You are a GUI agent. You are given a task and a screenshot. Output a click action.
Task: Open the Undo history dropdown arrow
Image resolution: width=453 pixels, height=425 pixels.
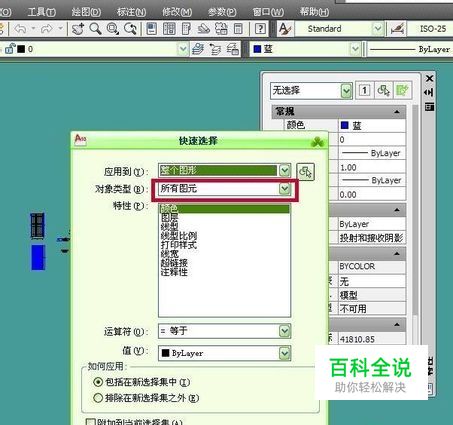coord(33,29)
